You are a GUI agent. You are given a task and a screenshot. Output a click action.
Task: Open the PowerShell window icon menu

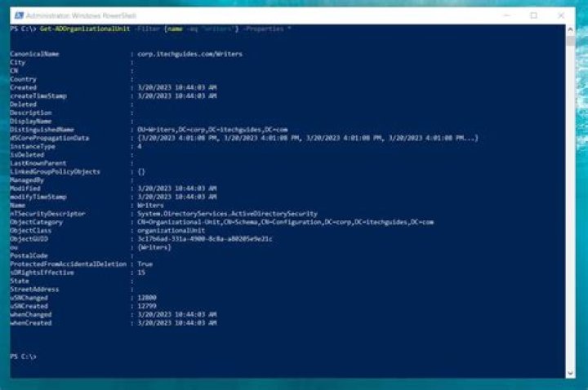[x=19, y=16]
